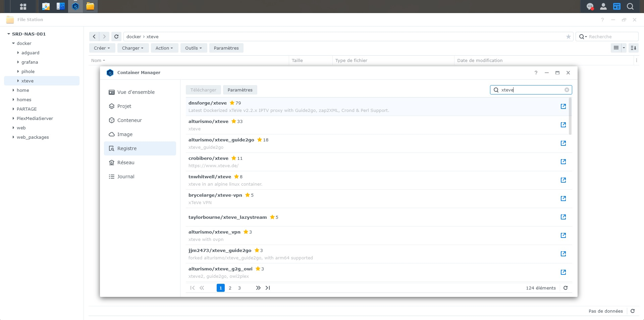The width and height of the screenshot is (644, 320).
Task: Open the Journal section
Action: [x=125, y=176]
